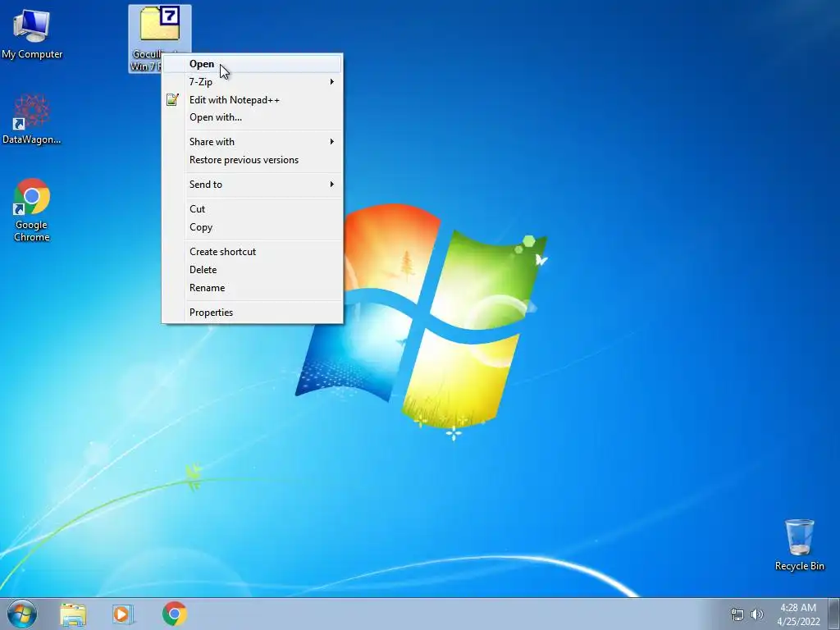Click the taskbar clock showing 4:28 AM
The width and height of the screenshot is (840, 630).
click(x=798, y=614)
